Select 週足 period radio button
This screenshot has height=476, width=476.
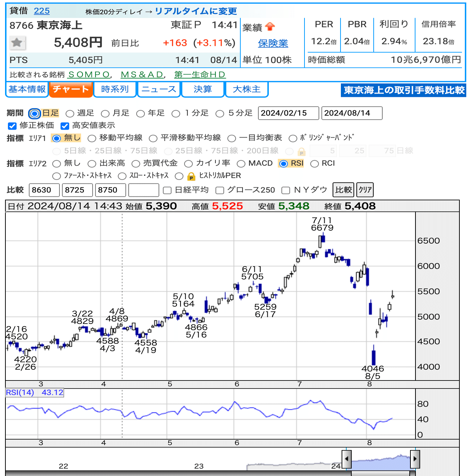point(70,114)
